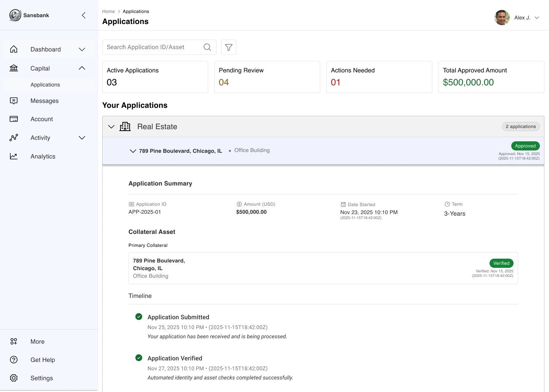The image size is (549, 392).
Task: Open Messages via the chat bubble icon
Action: coord(14,101)
